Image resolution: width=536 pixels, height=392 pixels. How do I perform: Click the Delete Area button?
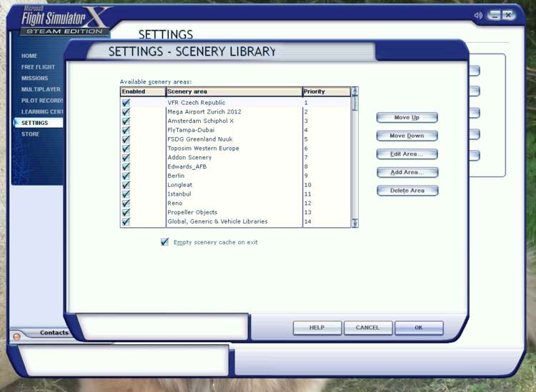[407, 191]
